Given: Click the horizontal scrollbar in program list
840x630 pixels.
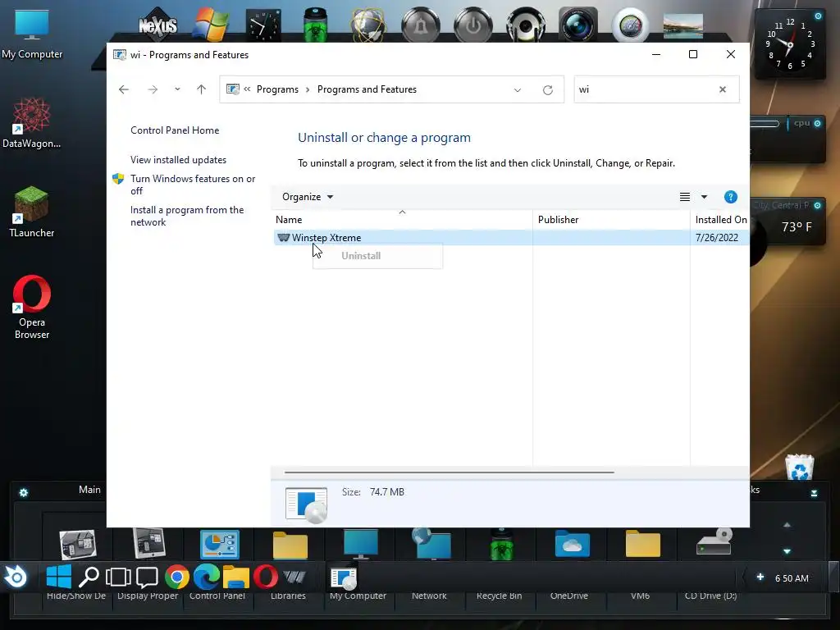Looking at the screenshot, I should click(449, 472).
